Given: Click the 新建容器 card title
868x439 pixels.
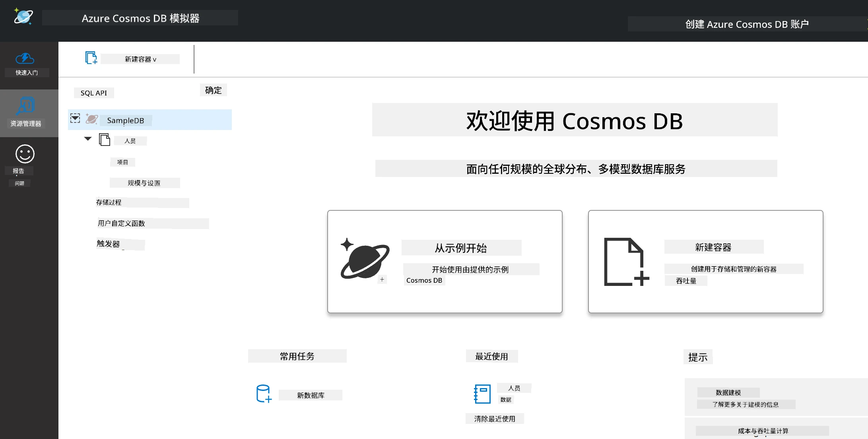Looking at the screenshot, I should pyautogui.click(x=713, y=247).
